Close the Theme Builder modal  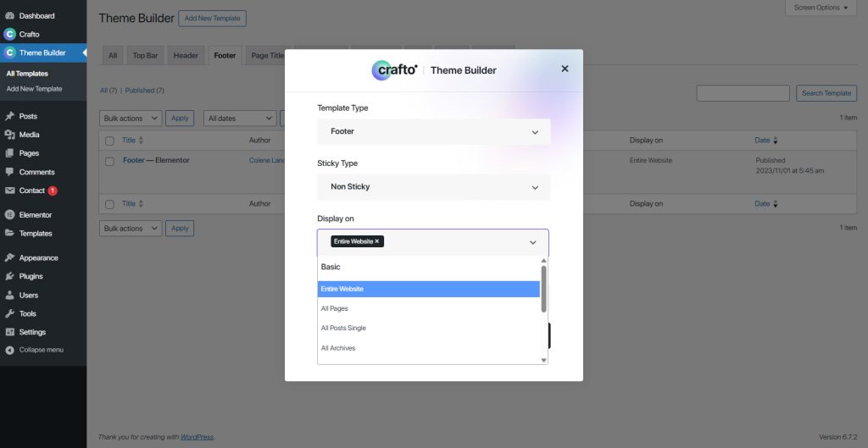[565, 69]
